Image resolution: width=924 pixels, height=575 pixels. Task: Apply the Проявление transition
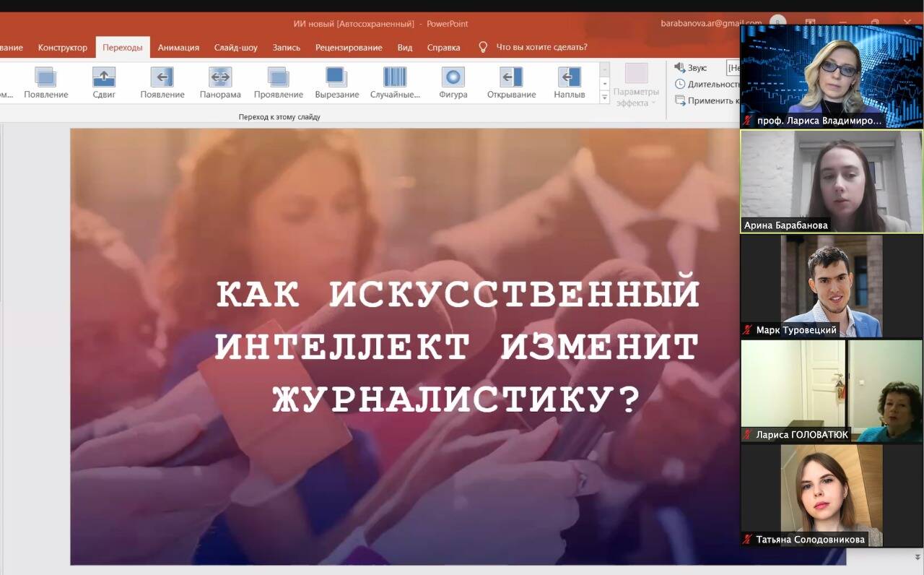coord(278,82)
